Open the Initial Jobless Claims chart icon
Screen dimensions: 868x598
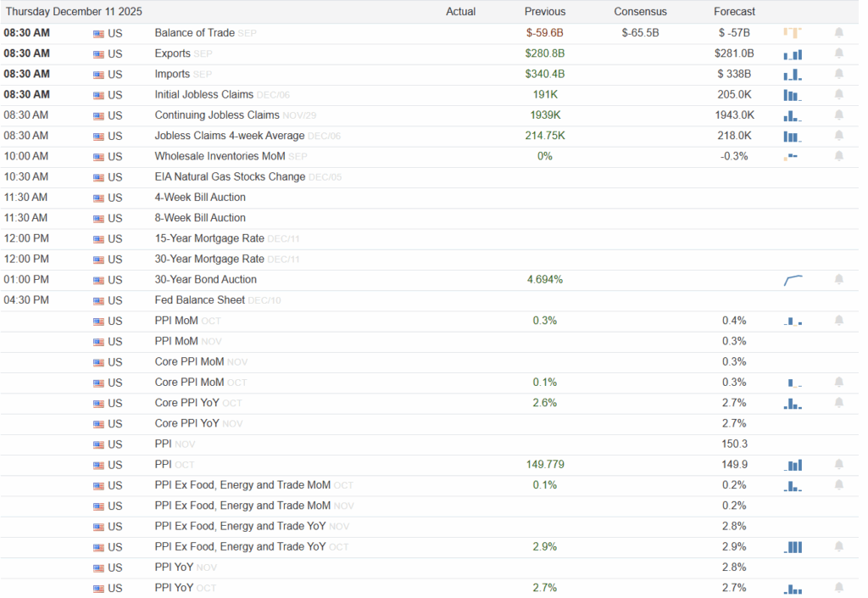(x=793, y=94)
